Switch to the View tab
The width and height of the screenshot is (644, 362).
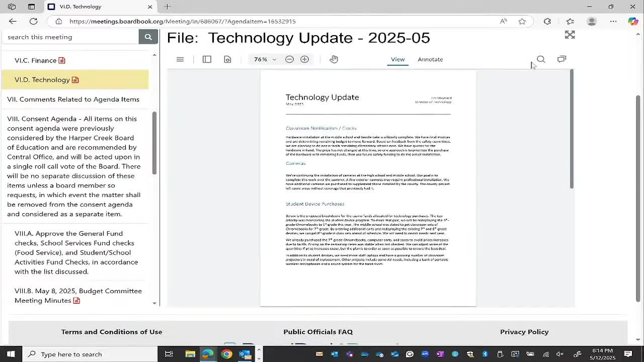coord(397,59)
